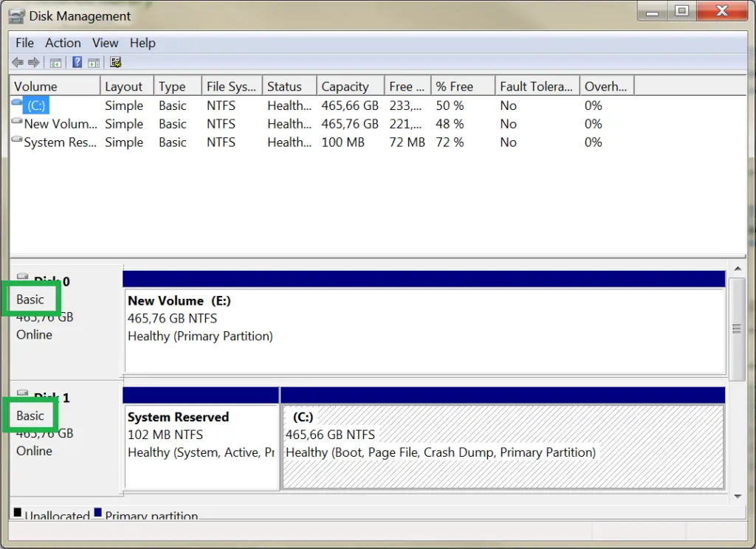The width and height of the screenshot is (756, 549).
Task: Toggle the Action pane toolbar icon
Action: point(94,62)
